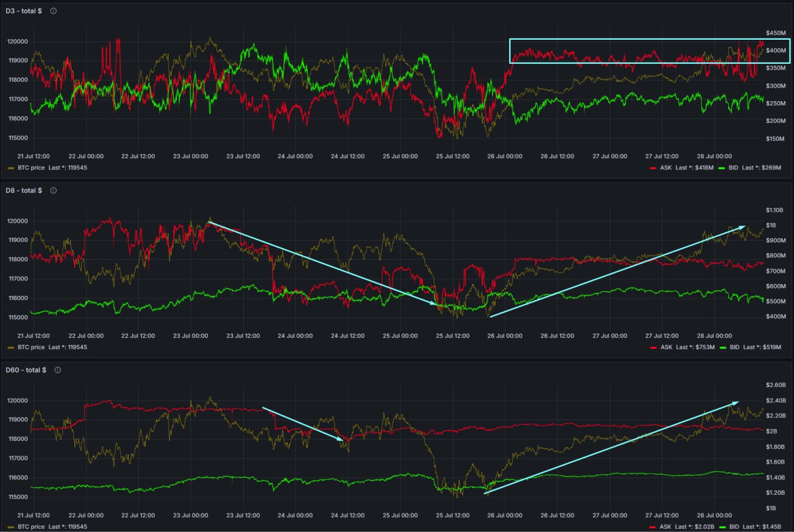The width and height of the screenshot is (794, 532).
Task: Click the red ASK color swatch in D3 legend
Action: [654, 168]
